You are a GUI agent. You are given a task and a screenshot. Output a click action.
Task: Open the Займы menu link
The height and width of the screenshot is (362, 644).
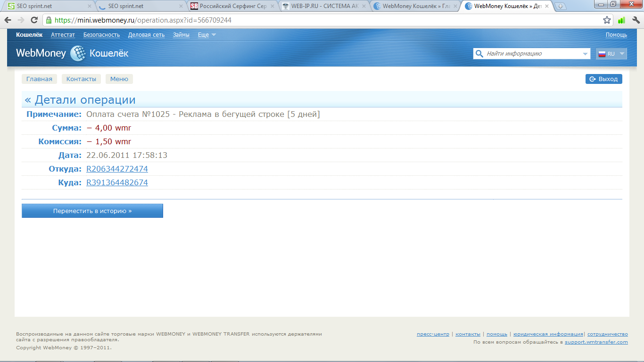(181, 35)
